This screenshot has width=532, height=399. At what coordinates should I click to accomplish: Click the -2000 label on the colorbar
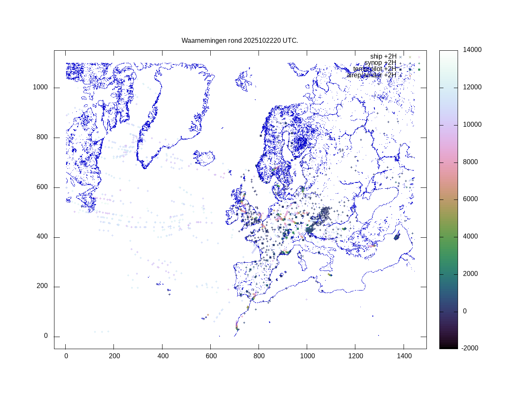coord(470,348)
